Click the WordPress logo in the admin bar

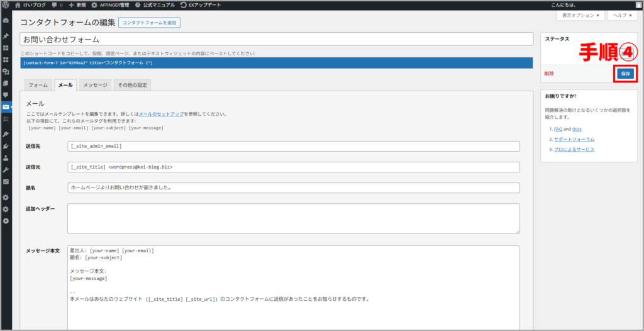point(6,5)
